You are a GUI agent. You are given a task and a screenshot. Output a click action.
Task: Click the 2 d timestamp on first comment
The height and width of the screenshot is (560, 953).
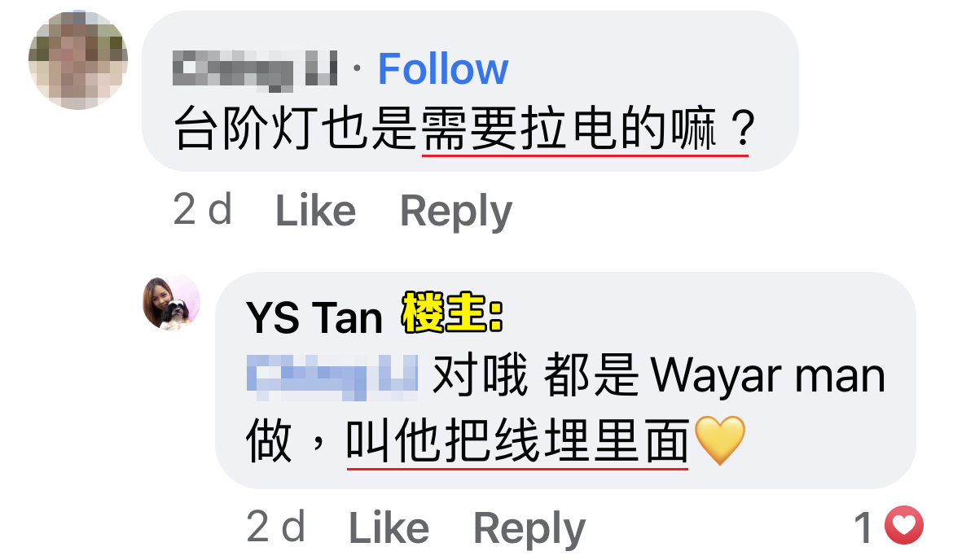click(202, 209)
